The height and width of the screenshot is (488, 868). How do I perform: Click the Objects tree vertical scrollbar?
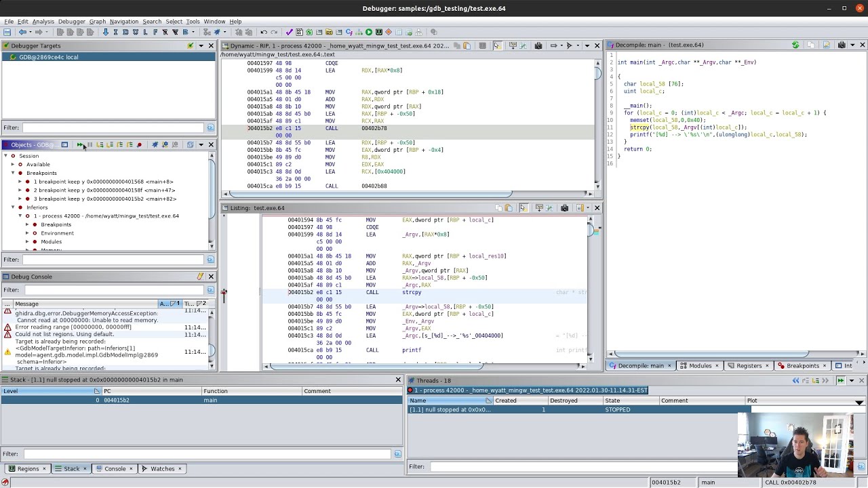click(x=212, y=200)
